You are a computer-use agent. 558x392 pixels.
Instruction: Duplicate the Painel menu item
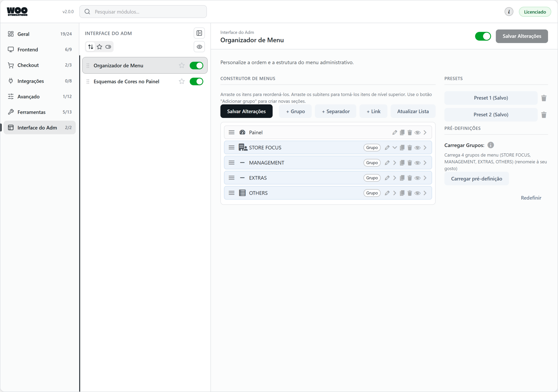pyautogui.click(x=402, y=132)
